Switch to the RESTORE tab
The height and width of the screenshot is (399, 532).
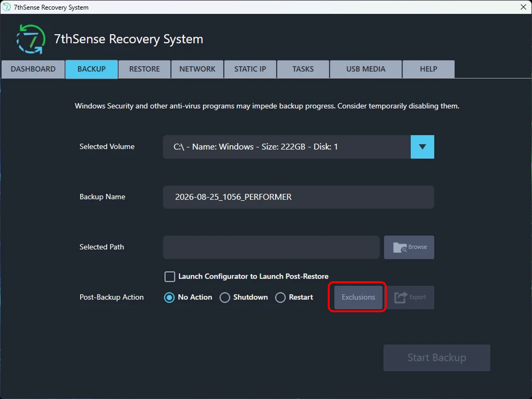coord(144,69)
